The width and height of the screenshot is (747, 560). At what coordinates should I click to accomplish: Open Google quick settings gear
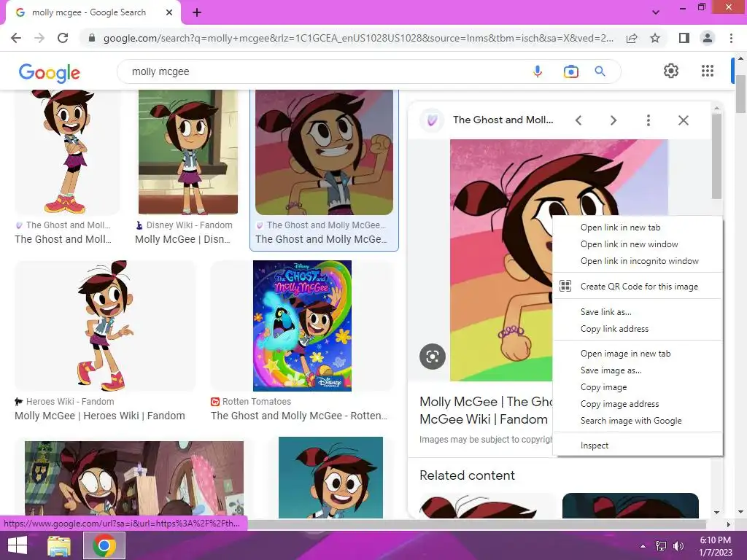(671, 71)
